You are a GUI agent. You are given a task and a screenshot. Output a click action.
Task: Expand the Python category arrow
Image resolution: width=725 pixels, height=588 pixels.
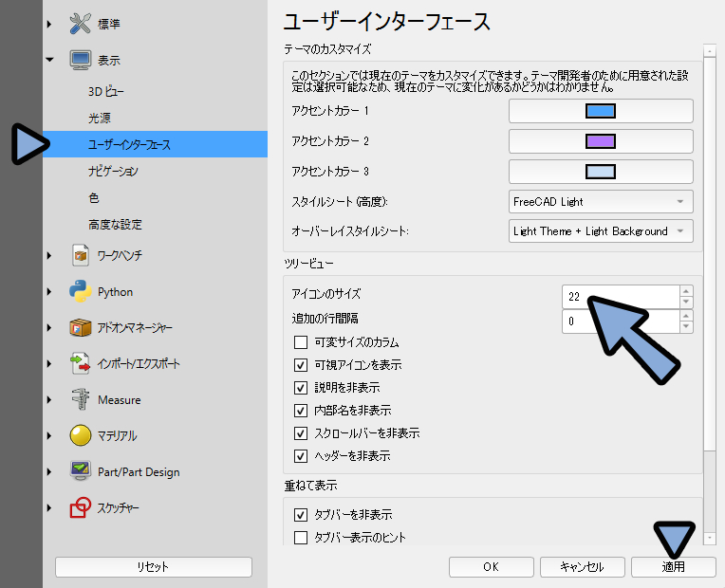click(49, 292)
